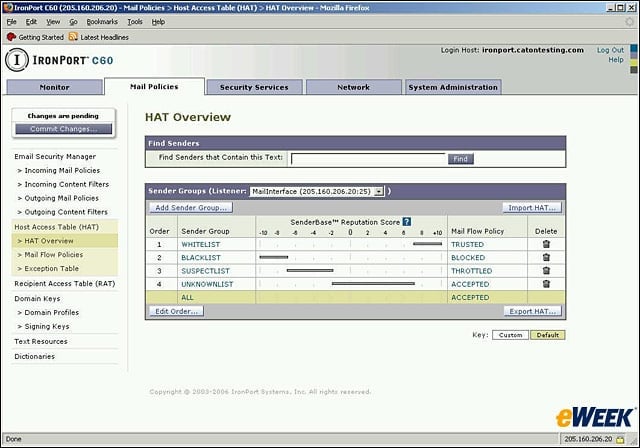
Task: Click the BLACKLIST reputation score bar
Action: pos(273,257)
